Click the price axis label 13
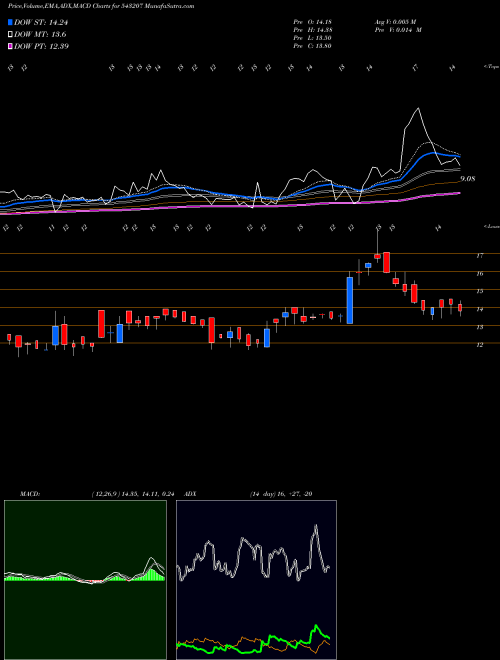Viewport: 500px width, 660px height. tap(479, 327)
